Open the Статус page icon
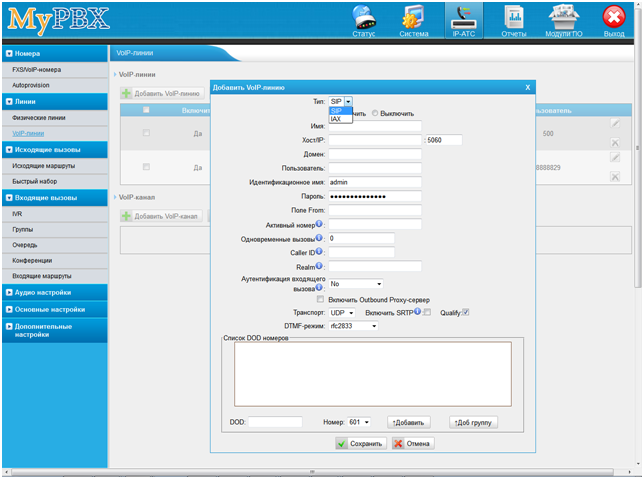644x479 pixels. (x=364, y=21)
